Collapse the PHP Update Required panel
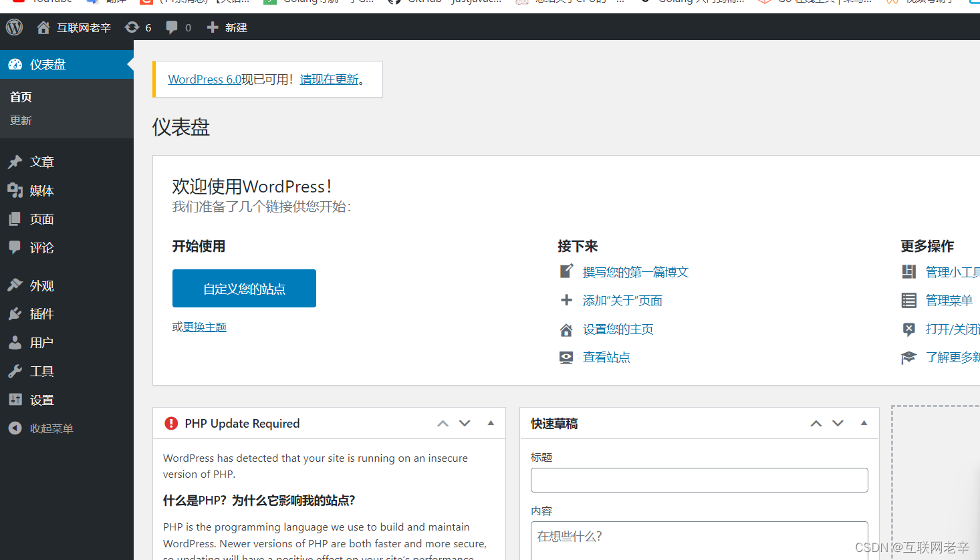Image resolution: width=980 pixels, height=560 pixels. coord(491,423)
